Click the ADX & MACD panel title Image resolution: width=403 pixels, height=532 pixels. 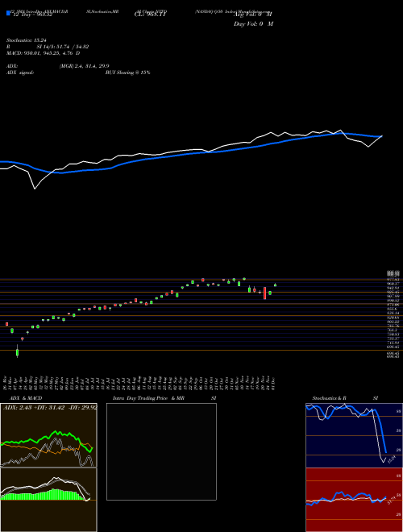click(x=26, y=398)
